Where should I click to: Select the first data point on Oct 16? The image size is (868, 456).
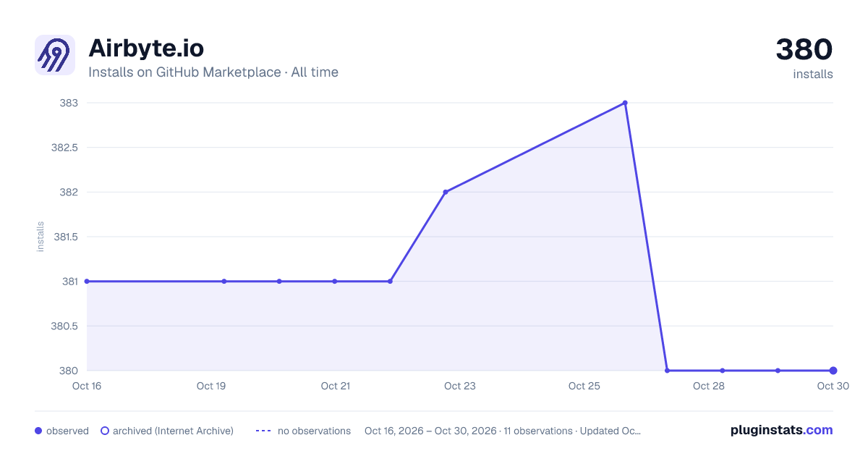point(87,281)
